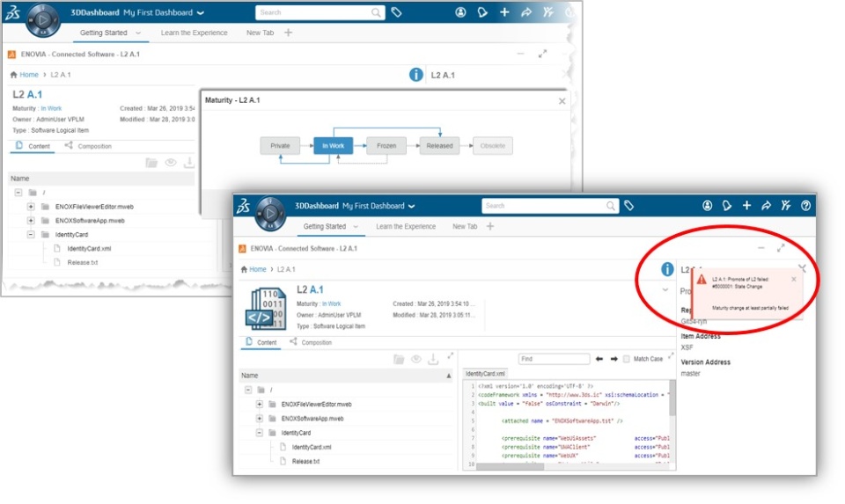Collapse root folder in front window tree
Screen dimensions: 845x504
[x=248, y=390]
